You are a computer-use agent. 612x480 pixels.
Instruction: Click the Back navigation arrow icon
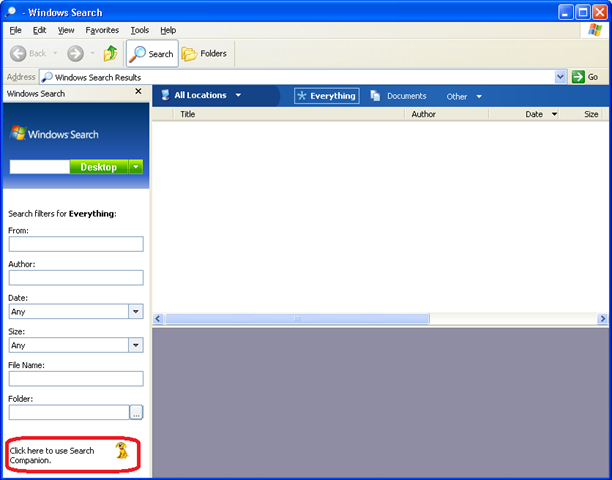coord(19,54)
